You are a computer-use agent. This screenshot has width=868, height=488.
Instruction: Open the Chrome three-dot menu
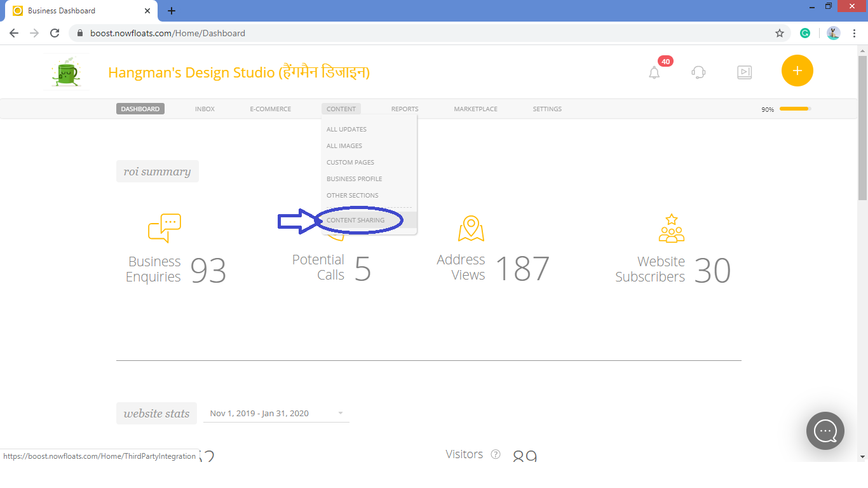(854, 33)
